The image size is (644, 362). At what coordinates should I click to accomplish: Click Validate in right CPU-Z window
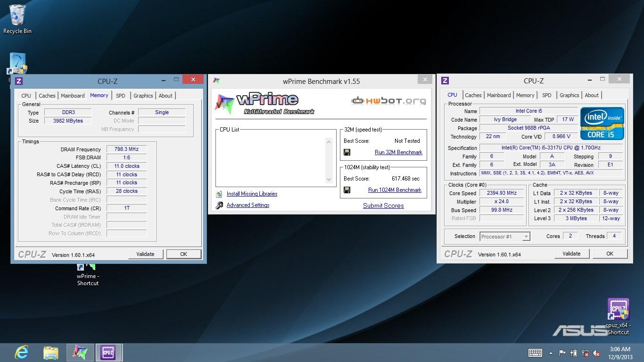point(571,254)
